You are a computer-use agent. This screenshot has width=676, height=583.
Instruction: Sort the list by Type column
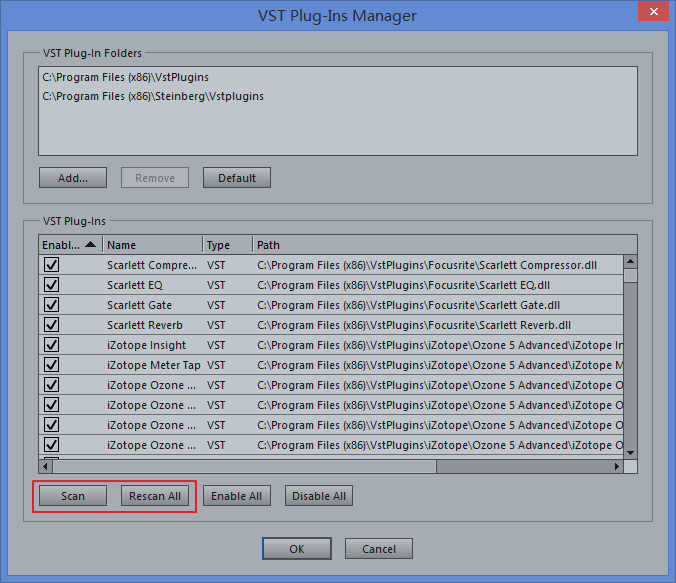point(226,245)
